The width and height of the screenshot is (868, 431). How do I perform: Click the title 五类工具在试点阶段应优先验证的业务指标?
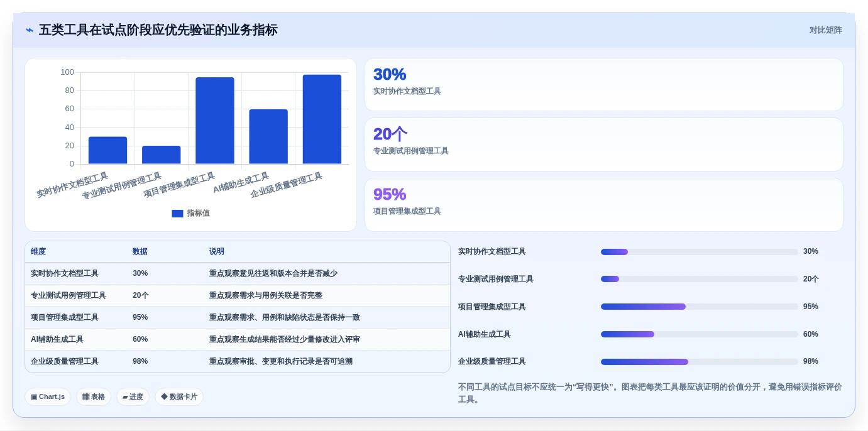[x=158, y=30]
